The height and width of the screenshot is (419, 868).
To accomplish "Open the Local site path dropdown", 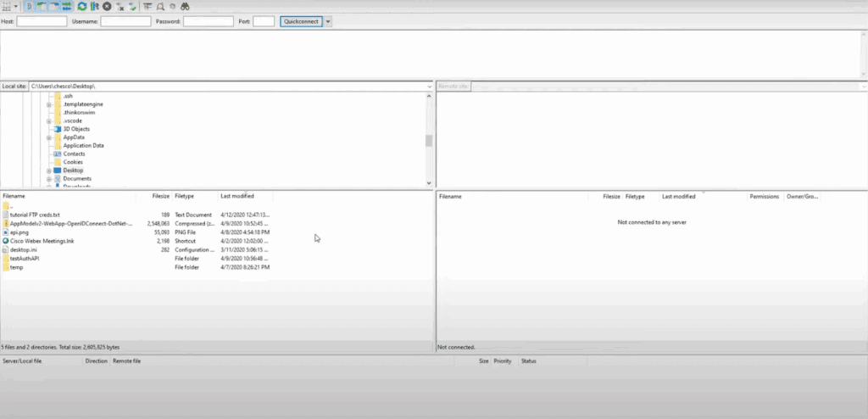I will pos(430,87).
